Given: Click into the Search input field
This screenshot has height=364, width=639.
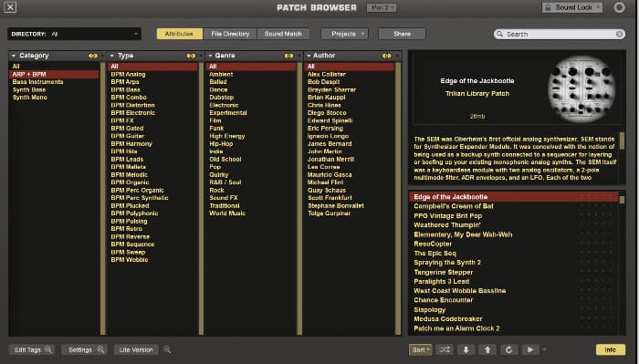Looking at the screenshot, I should (x=559, y=34).
